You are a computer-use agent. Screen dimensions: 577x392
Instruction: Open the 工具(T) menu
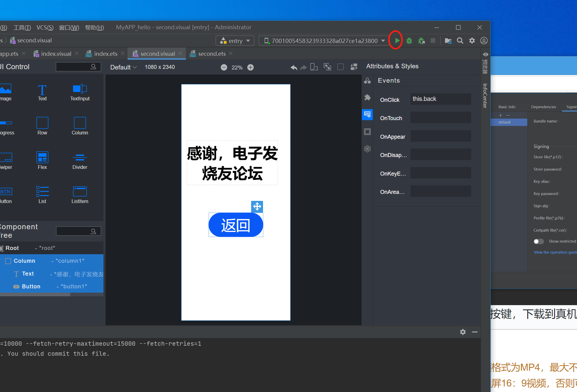(22, 27)
